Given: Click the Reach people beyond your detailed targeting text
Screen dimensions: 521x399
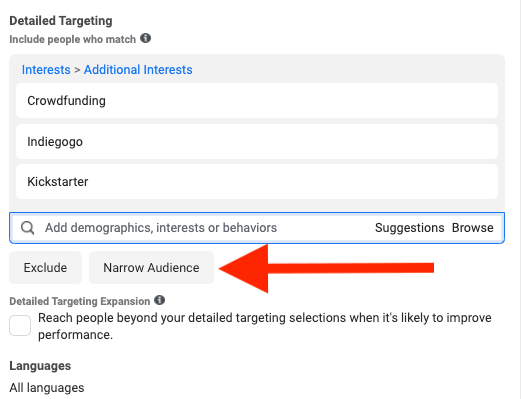Looking at the screenshot, I should pos(265,326).
